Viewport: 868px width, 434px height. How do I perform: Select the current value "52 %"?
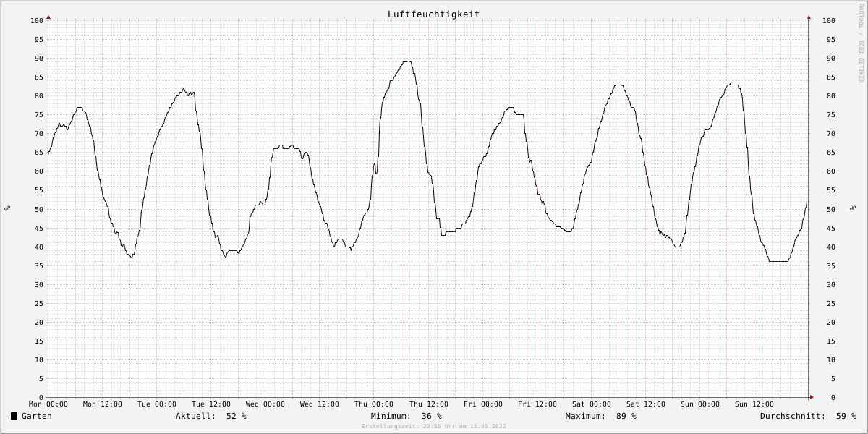click(237, 416)
